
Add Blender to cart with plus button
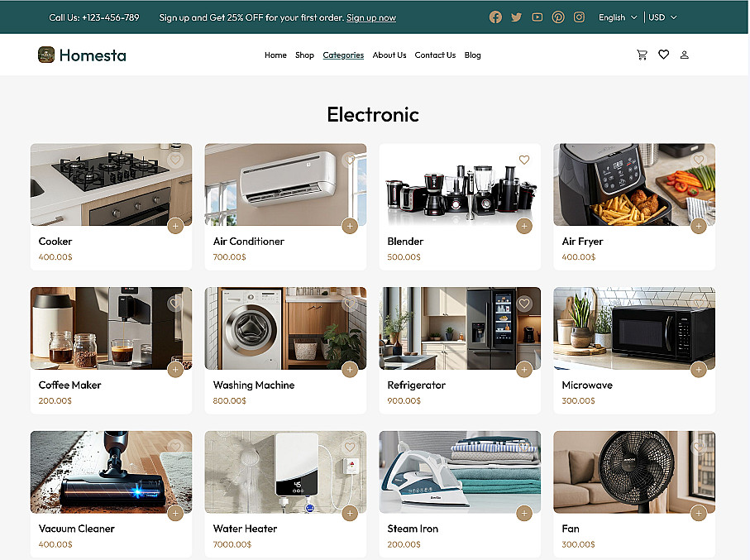[524, 226]
